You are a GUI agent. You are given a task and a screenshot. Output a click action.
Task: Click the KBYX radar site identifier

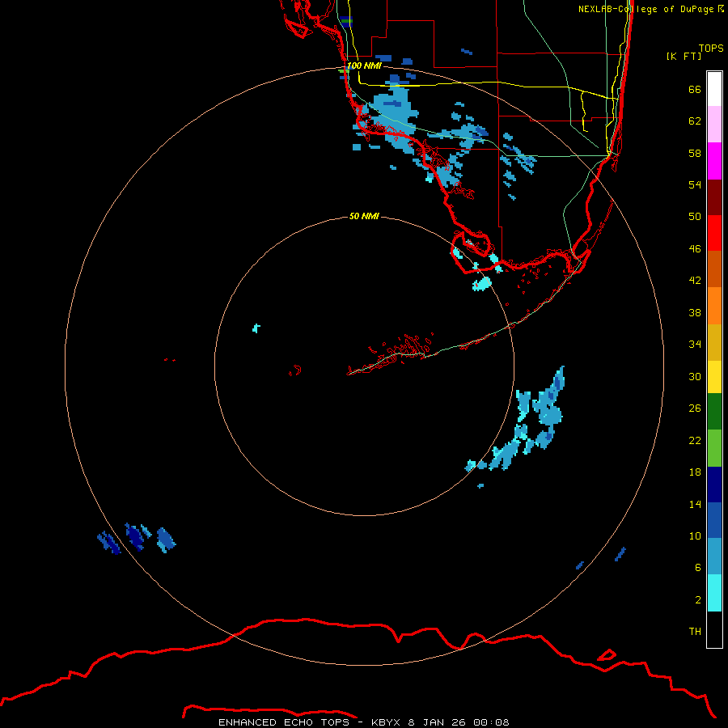(385, 722)
